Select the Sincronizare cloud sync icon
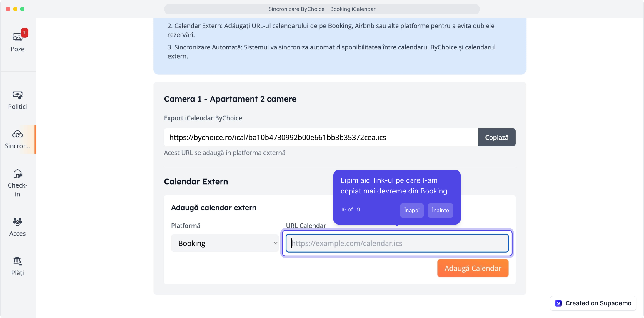The width and height of the screenshot is (644, 318). (x=17, y=134)
